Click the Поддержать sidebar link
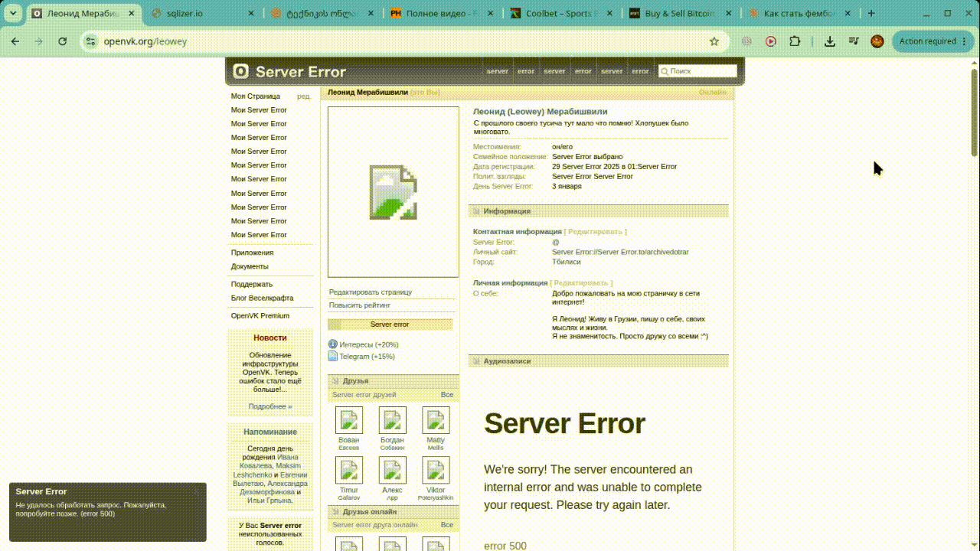The image size is (980, 551). tap(252, 284)
